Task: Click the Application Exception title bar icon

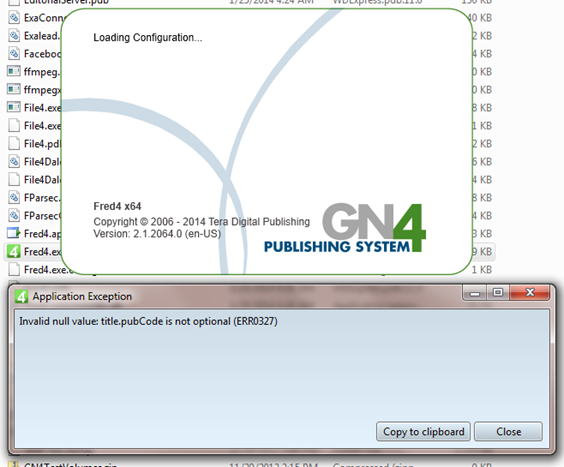Action: click(21, 297)
